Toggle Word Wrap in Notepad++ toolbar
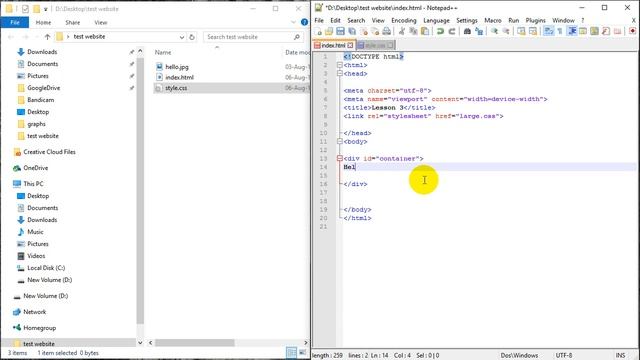This screenshot has height=360, width=640. click(548, 31)
